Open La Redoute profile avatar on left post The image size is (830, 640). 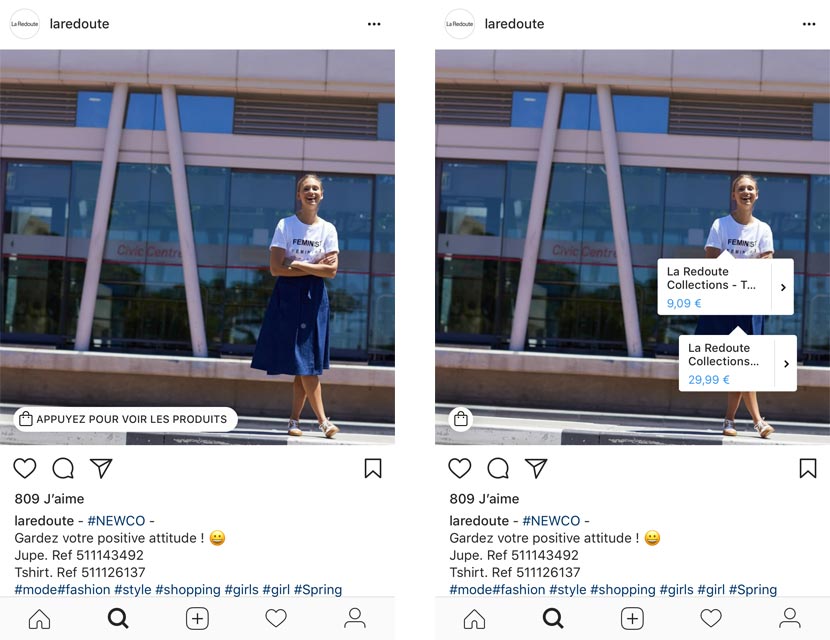click(x=25, y=24)
